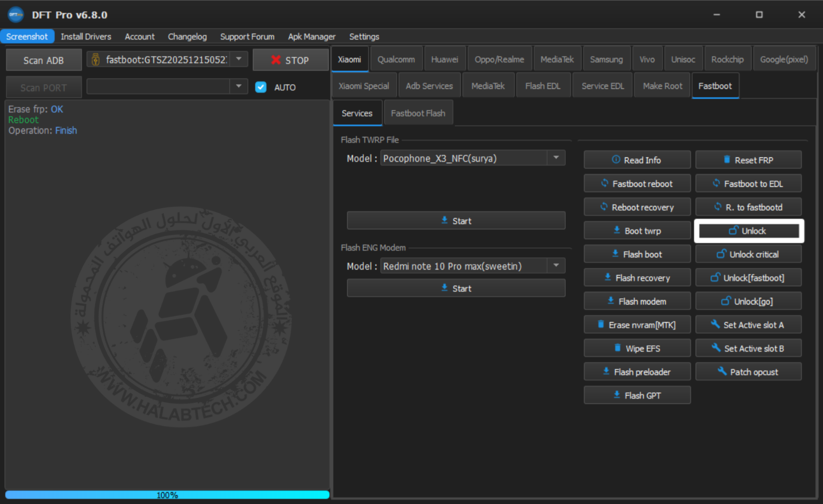The width and height of the screenshot is (823, 504).
Task: Click the Scan ADB button
Action: click(43, 60)
